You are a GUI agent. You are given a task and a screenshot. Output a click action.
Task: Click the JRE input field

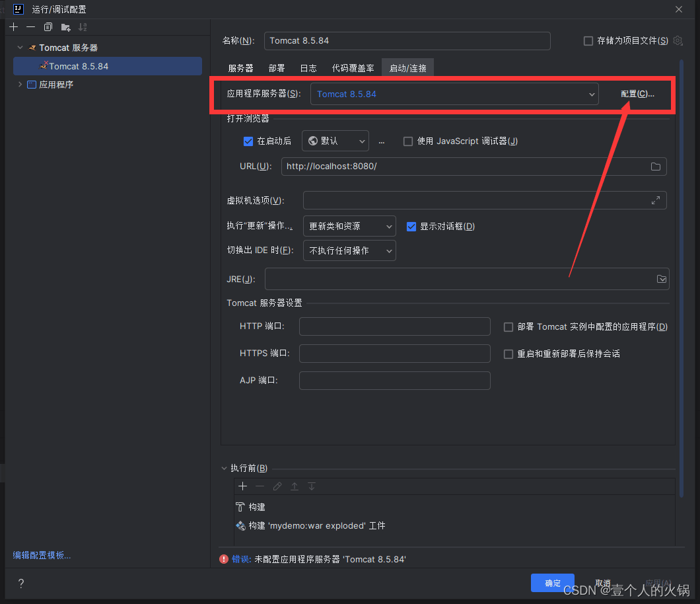467,280
